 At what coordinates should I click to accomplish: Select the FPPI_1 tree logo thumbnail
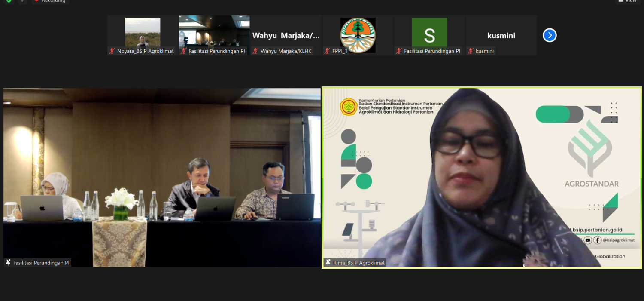click(358, 34)
